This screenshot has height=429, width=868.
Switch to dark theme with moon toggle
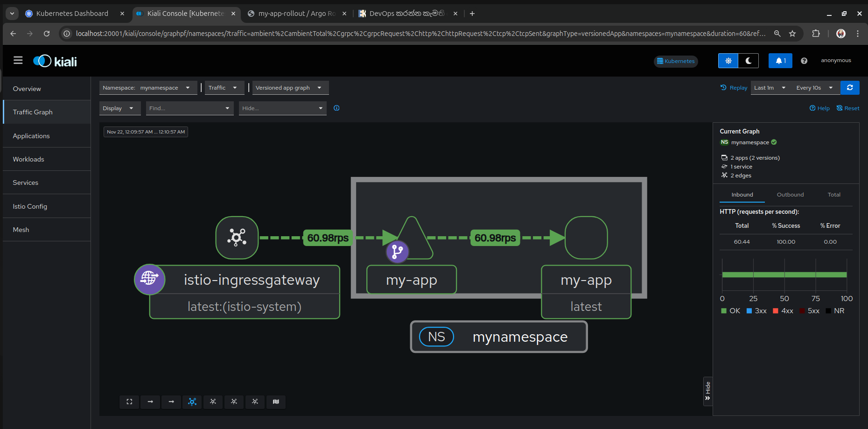click(x=749, y=61)
